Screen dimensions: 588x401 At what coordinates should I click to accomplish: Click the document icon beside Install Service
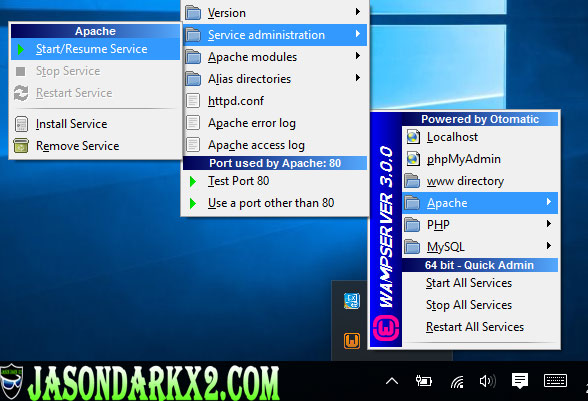pyautogui.click(x=21, y=124)
